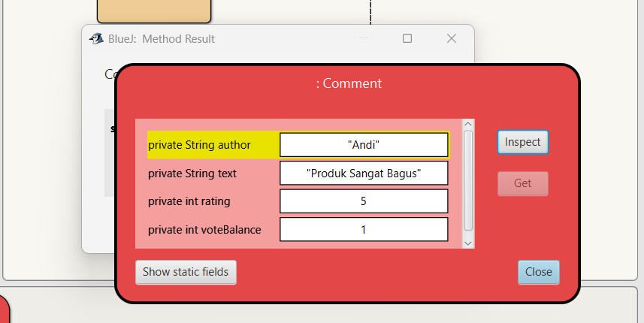Select the orange class box at top
This screenshot has width=644, height=323.
tap(153, 11)
